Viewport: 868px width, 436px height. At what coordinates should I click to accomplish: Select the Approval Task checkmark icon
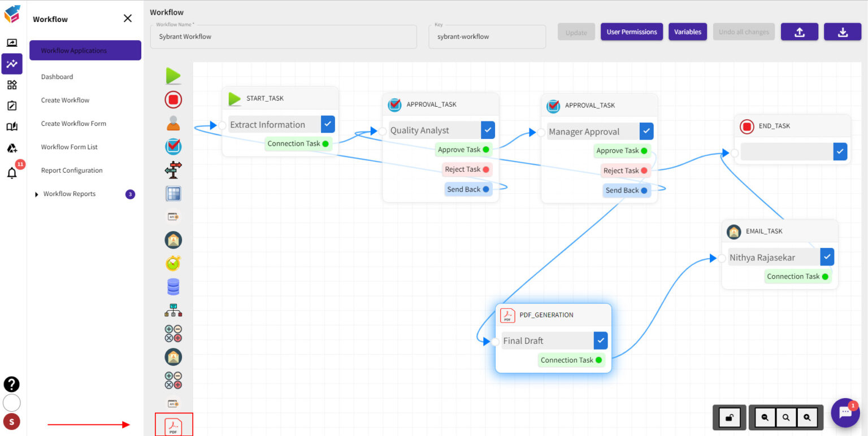click(173, 146)
